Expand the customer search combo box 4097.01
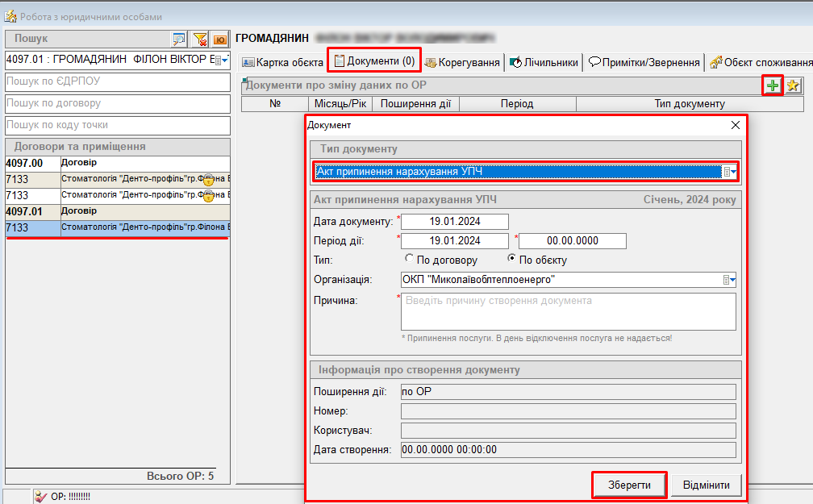This screenshot has width=813, height=504. point(223,60)
